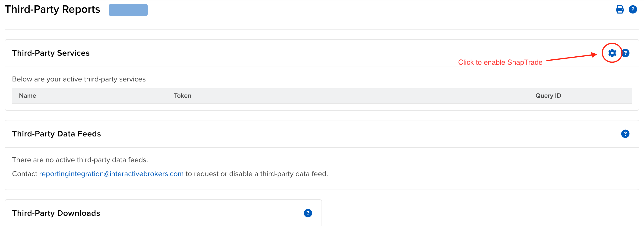Open help for Third-Party Downloads section
Screen dimensions: 644x226
tap(308, 213)
